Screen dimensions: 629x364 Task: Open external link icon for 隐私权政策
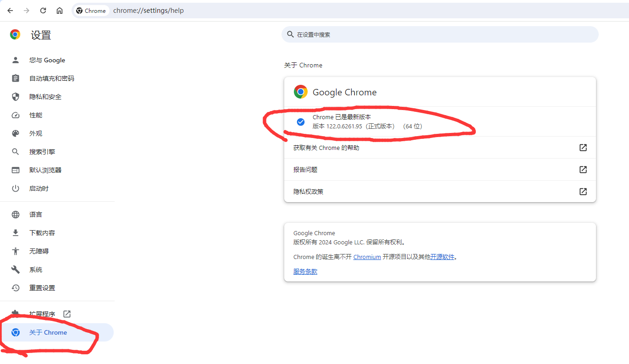click(583, 192)
